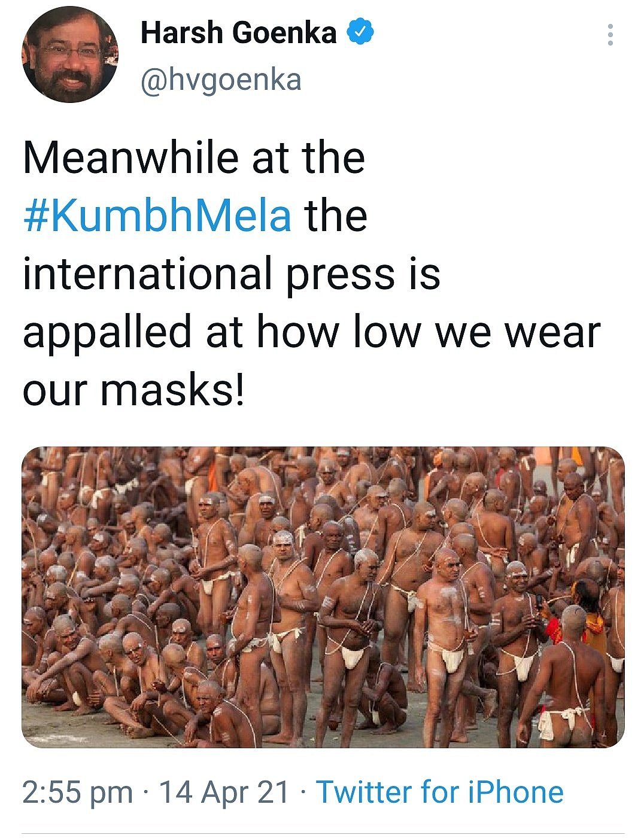
Task: Click the #KumbhMela hashtag
Action: [x=157, y=215]
